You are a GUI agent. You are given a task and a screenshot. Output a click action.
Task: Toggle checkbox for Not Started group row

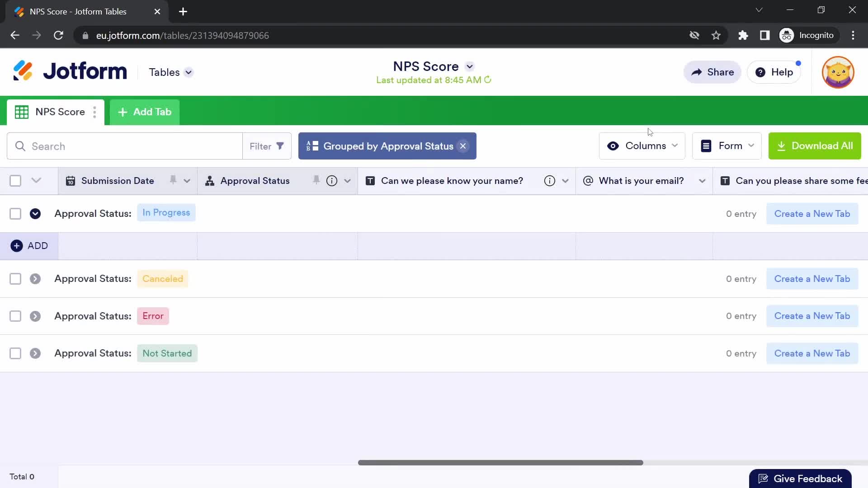pyautogui.click(x=15, y=353)
